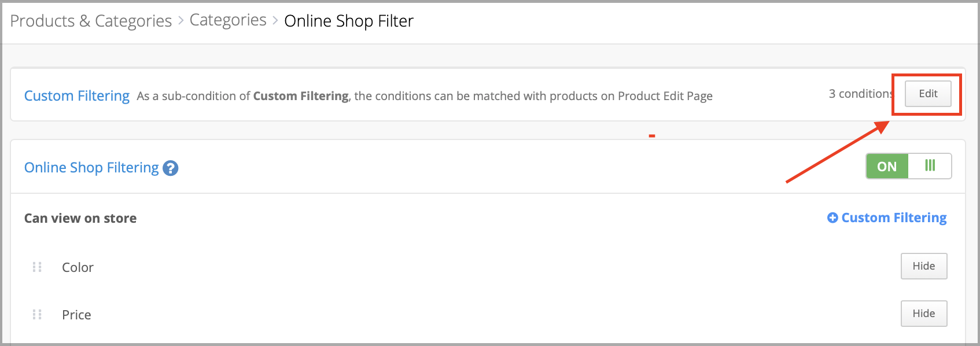Image resolution: width=980 pixels, height=346 pixels.
Task: Add a filter via the Custom Filtering link
Action: [x=887, y=218]
